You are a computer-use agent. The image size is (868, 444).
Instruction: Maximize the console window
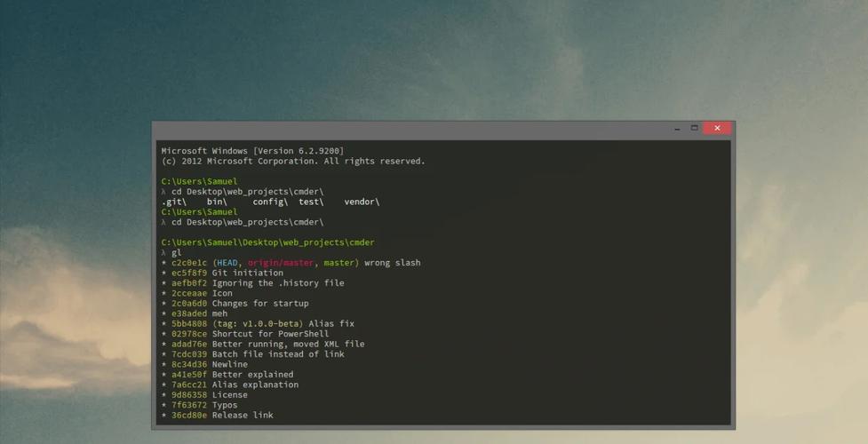click(x=694, y=128)
